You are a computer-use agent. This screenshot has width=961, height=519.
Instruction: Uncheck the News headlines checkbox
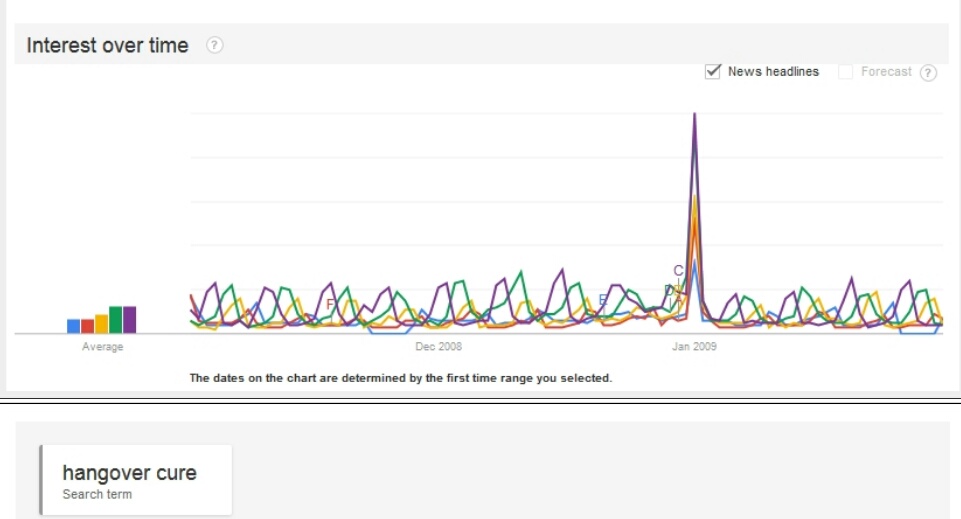coord(713,71)
